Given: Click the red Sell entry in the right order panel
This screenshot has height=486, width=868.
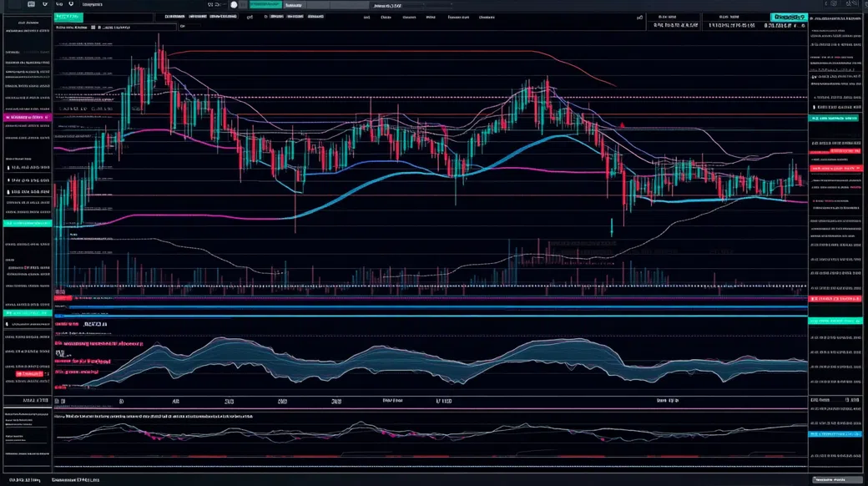Looking at the screenshot, I should pyautogui.click(x=835, y=169).
